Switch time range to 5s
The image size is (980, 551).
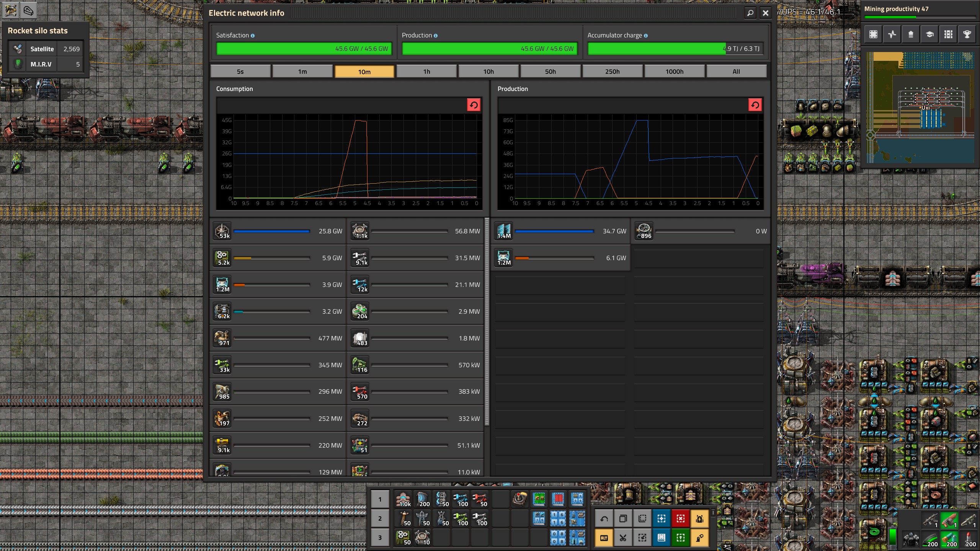coord(240,72)
